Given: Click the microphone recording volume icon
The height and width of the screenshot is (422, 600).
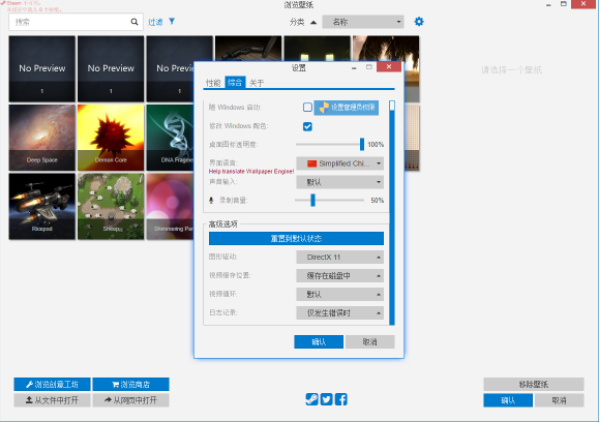Looking at the screenshot, I should tap(211, 200).
